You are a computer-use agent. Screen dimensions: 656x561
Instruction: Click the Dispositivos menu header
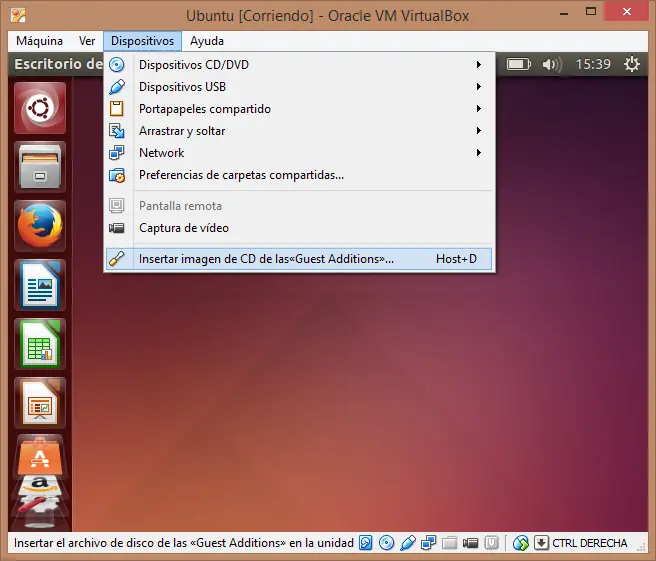click(x=142, y=41)
